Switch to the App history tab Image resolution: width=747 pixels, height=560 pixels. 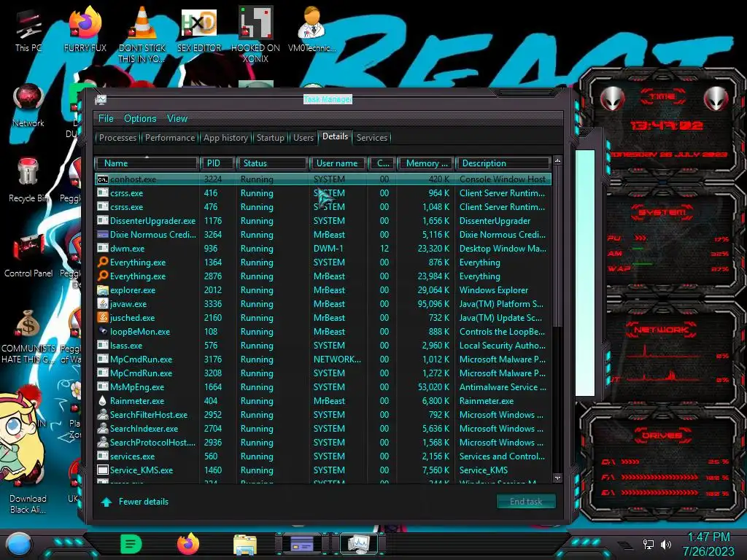[226, 138]
